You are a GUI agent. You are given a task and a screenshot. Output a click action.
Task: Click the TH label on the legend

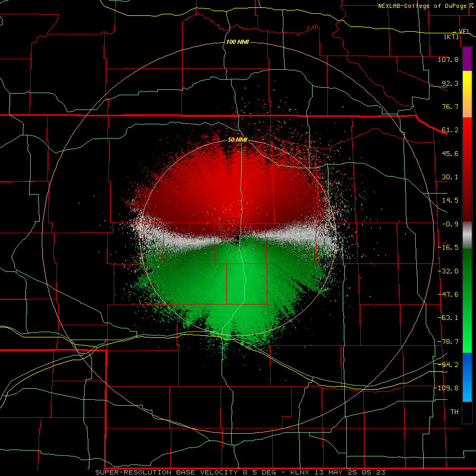tap(454, 412)
